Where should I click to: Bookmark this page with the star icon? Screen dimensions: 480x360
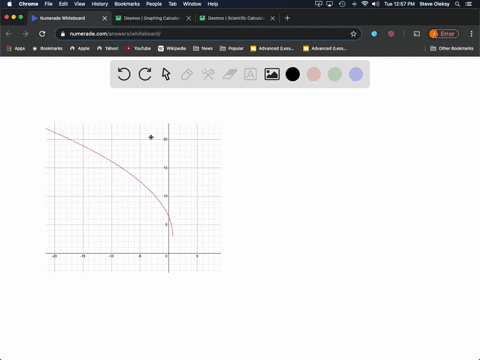pos(353,34)
